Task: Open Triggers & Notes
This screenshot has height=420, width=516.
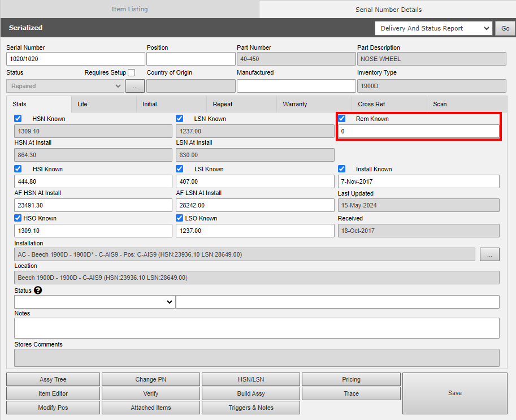Action: [251, 408]
